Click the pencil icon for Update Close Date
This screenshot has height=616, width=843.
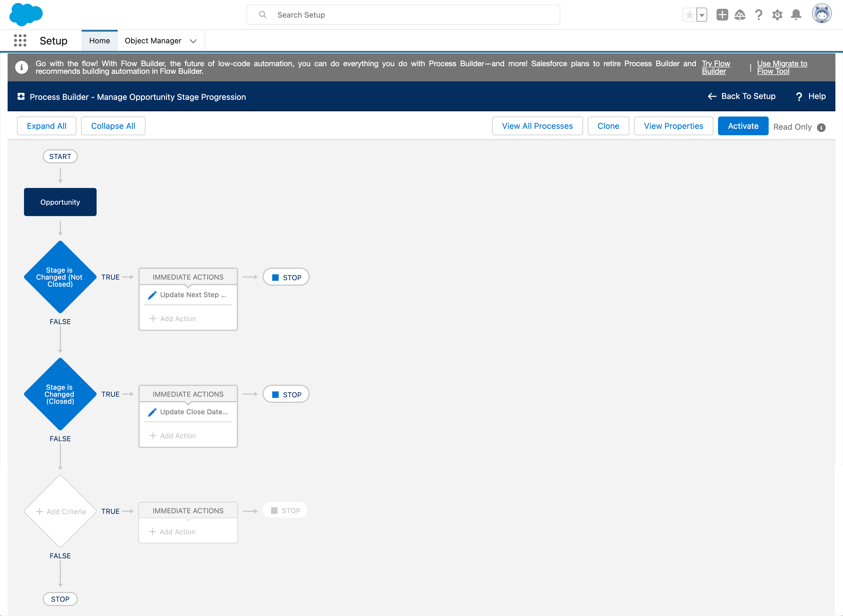click(152, 412)
